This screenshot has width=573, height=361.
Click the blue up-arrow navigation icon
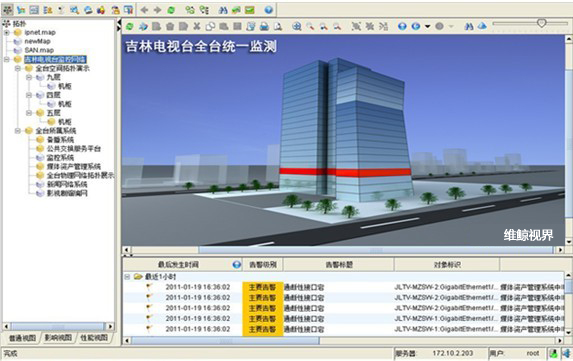(402, 26)
